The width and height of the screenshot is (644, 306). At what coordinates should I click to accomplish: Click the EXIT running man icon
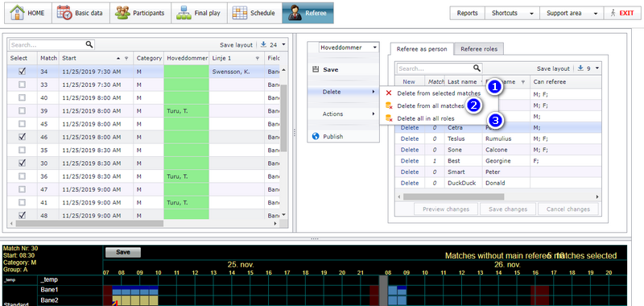coord(613,13)
